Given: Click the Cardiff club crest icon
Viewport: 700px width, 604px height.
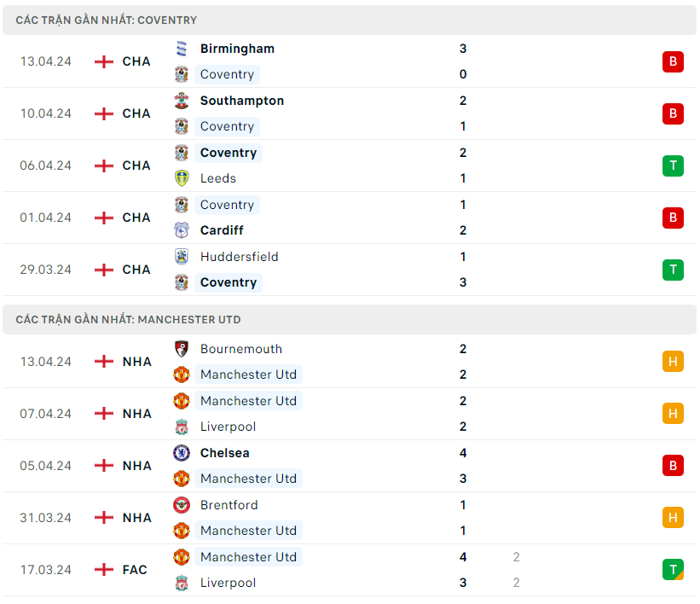Looking at the screenshot, I should 181,230.
